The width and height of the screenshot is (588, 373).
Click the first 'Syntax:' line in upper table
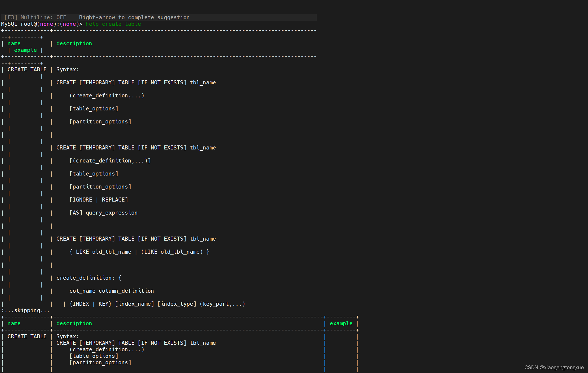point(68,69)
